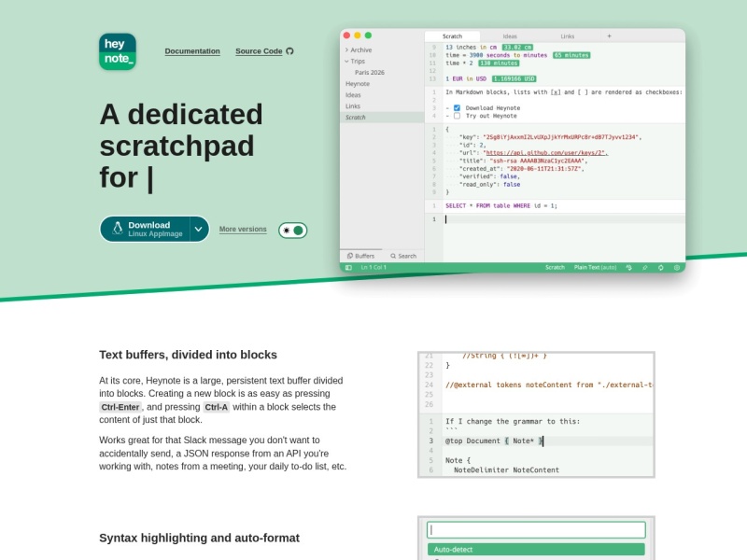The width and height of the screenshot is (747, 560).
Task: Click the 'A dedicated scratchpad for' headline
Action: 181,146
